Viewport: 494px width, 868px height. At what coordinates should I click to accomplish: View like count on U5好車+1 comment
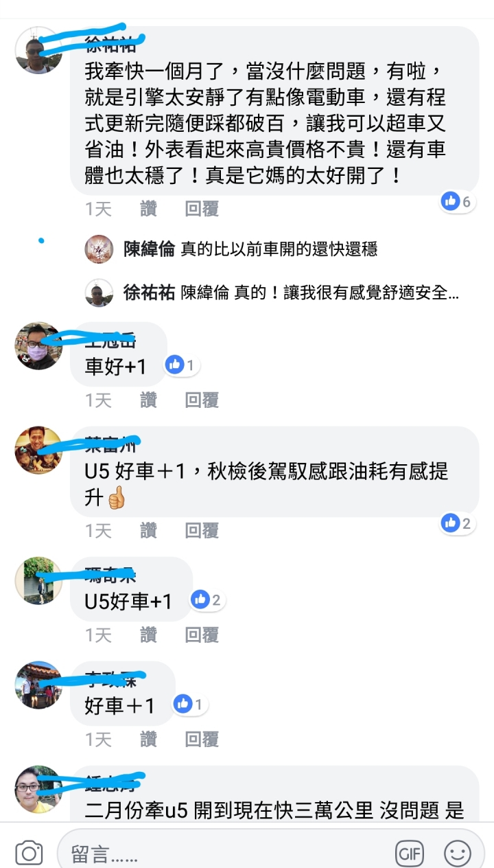tap(208, 599)
